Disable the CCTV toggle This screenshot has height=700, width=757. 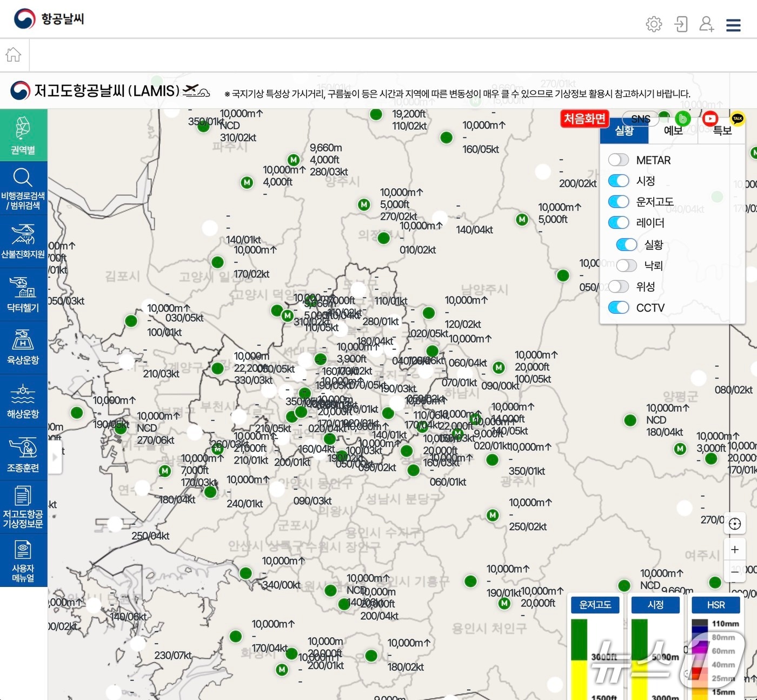coord(618,308)
